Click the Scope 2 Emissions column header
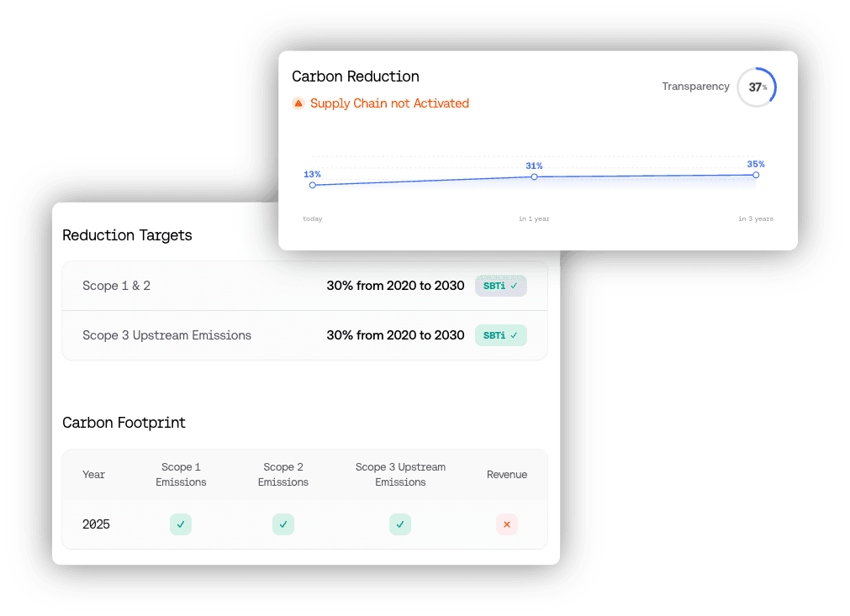The image size is (850, 616). pos(283,475)
